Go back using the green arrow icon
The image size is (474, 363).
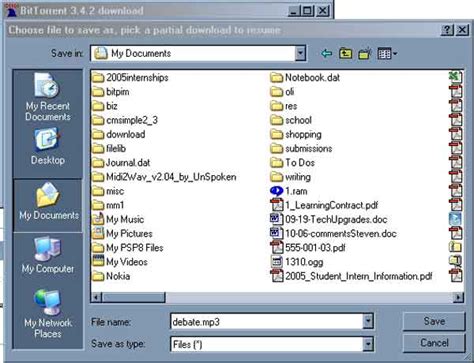(326, 53)
